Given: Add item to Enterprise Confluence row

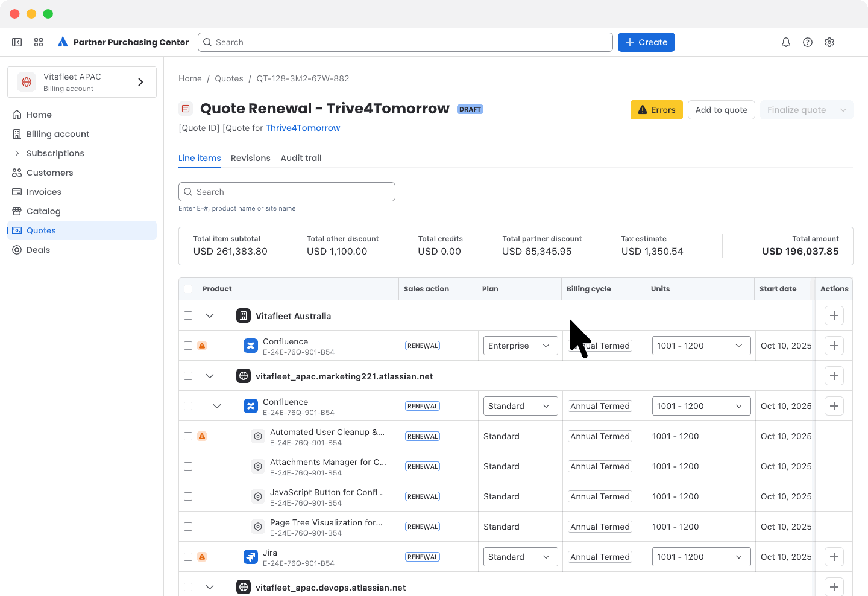Looking at the screenshot, I should point(834,346).
